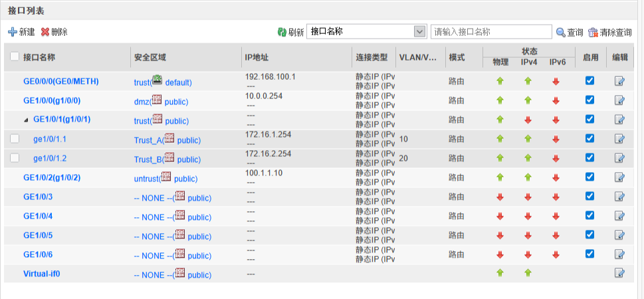Click IP address 100.1.1.10
This screenshot has height=299, width=644.
click(x=264, y=173)
